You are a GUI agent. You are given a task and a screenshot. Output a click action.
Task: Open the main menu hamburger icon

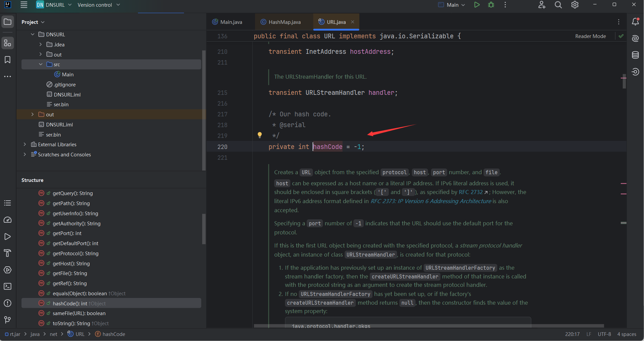click(x=24, y=5)
